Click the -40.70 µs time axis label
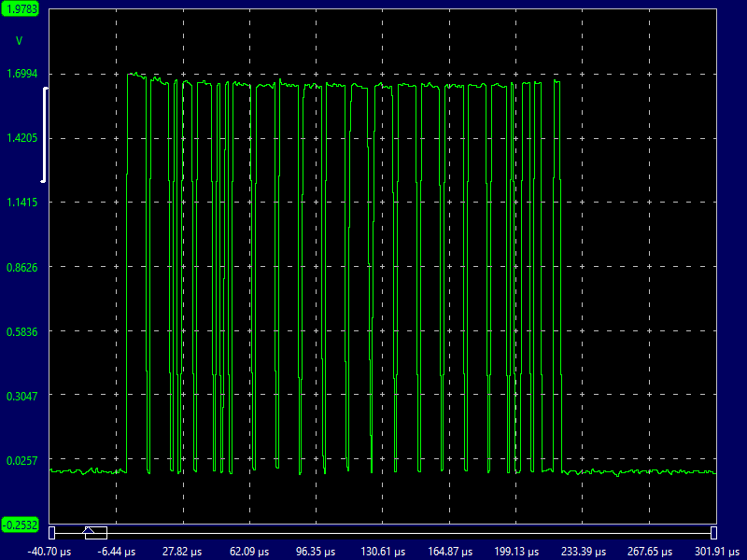The image size is (747, 560). tap(49, 552)
